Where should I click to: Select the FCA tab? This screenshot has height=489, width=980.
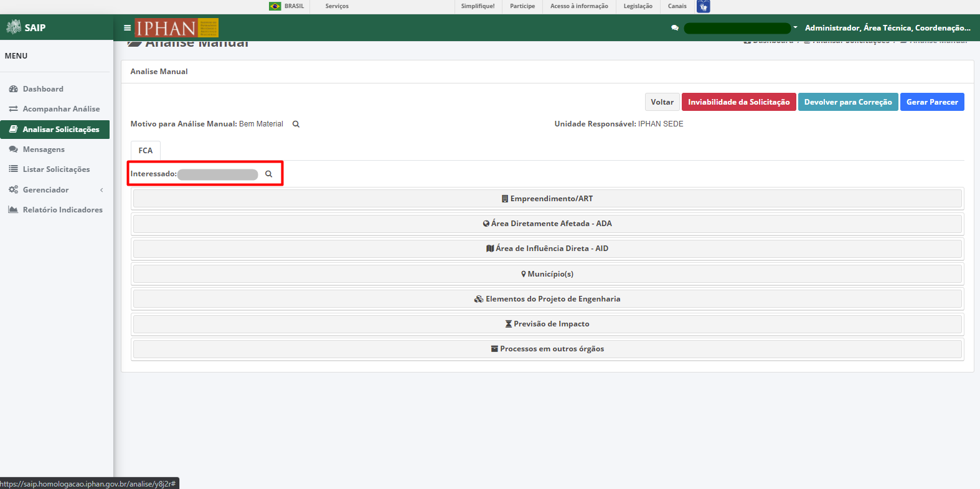(146, 151)
